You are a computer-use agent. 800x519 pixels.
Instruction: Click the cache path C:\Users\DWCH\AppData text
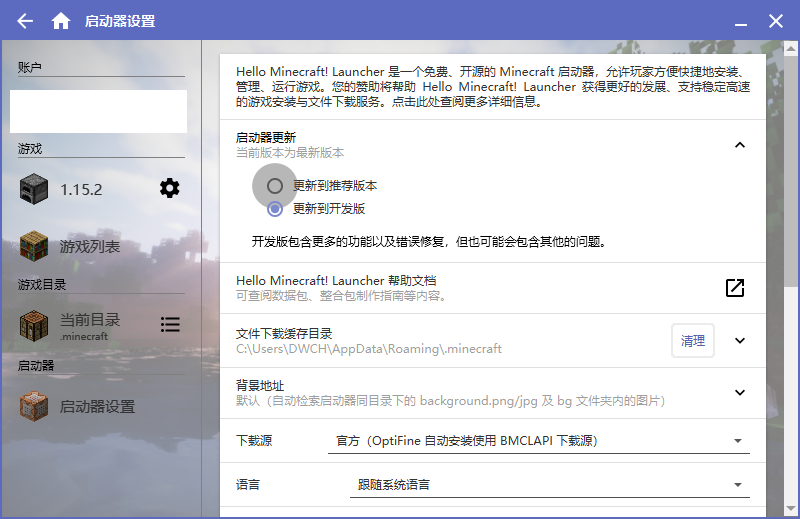tap(368, 349)
